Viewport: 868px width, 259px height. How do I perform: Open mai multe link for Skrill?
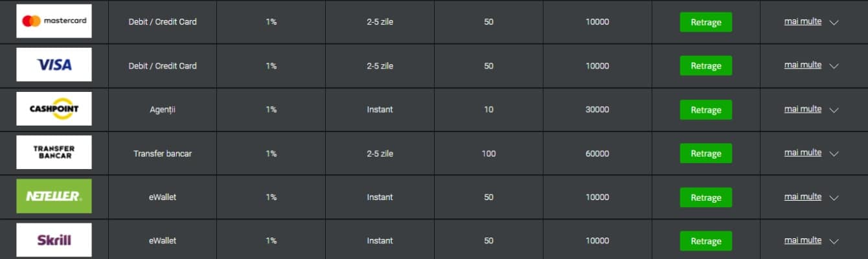803,240
